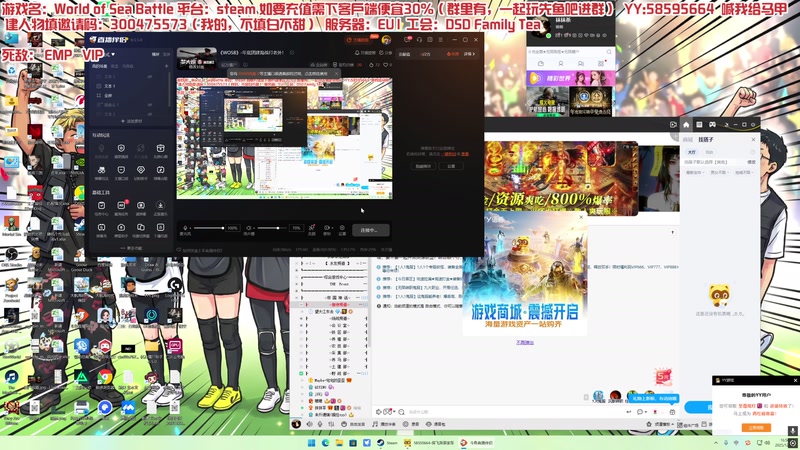800x450 pixels.
Task: Click 添加素材 under the scene list
Action: coord(130,121)
